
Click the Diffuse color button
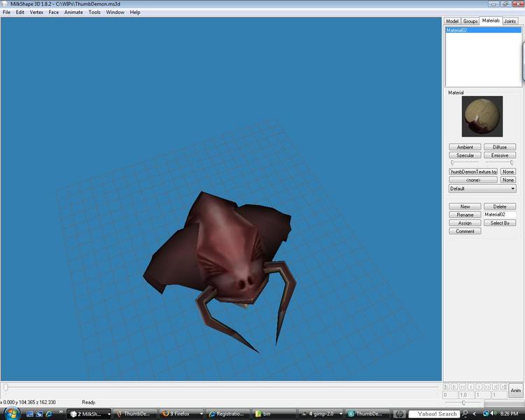click(x=500, y=147)
